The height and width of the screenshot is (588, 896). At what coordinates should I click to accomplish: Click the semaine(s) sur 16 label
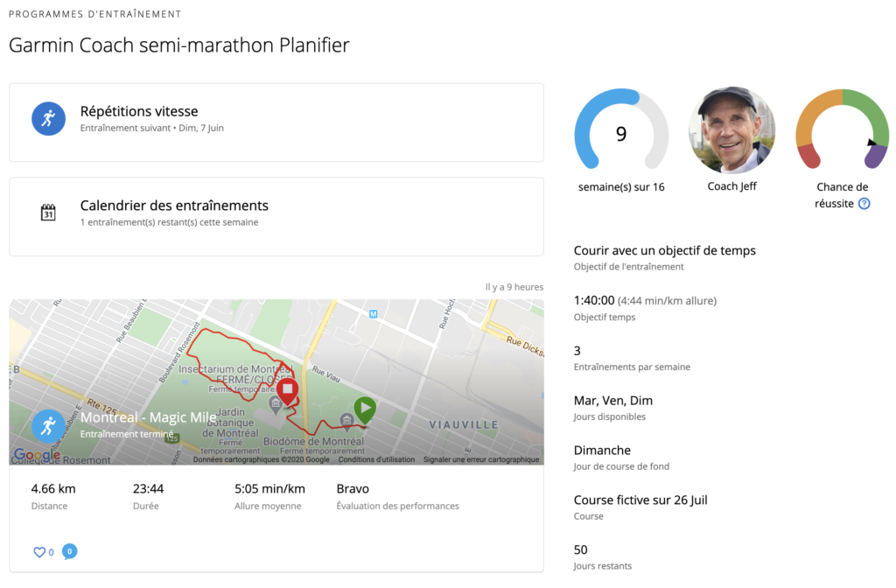coord(621,187)
